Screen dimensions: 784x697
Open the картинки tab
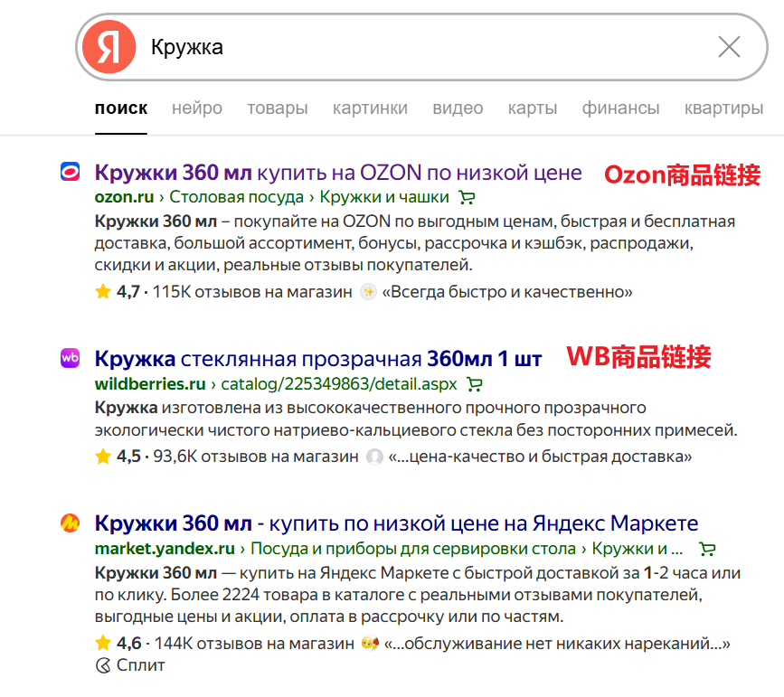point(370,108)
